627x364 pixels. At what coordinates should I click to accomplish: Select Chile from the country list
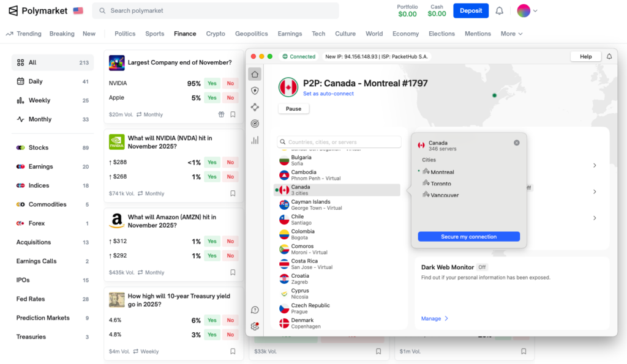[337, 220]
